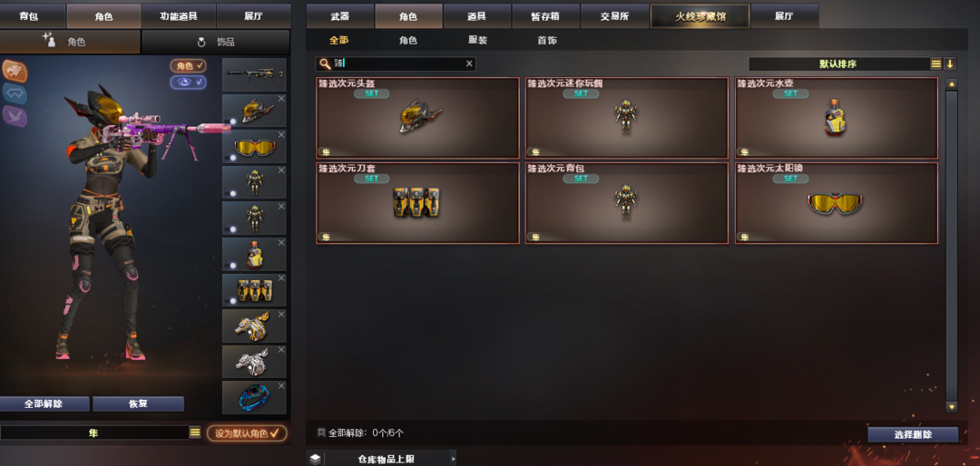Toggle the 角色 checkbox on preview
The width and height of the screenshot is (980, 466).
tap(188, 65)
